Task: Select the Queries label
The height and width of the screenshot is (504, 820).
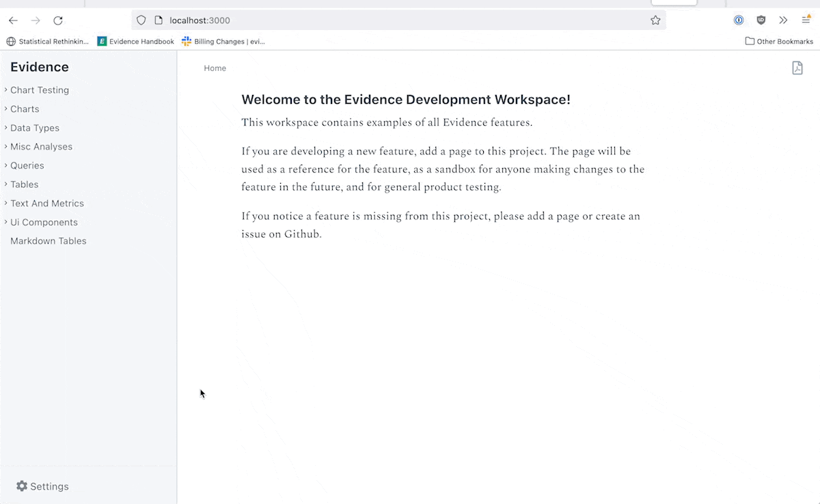Action: 27,165
